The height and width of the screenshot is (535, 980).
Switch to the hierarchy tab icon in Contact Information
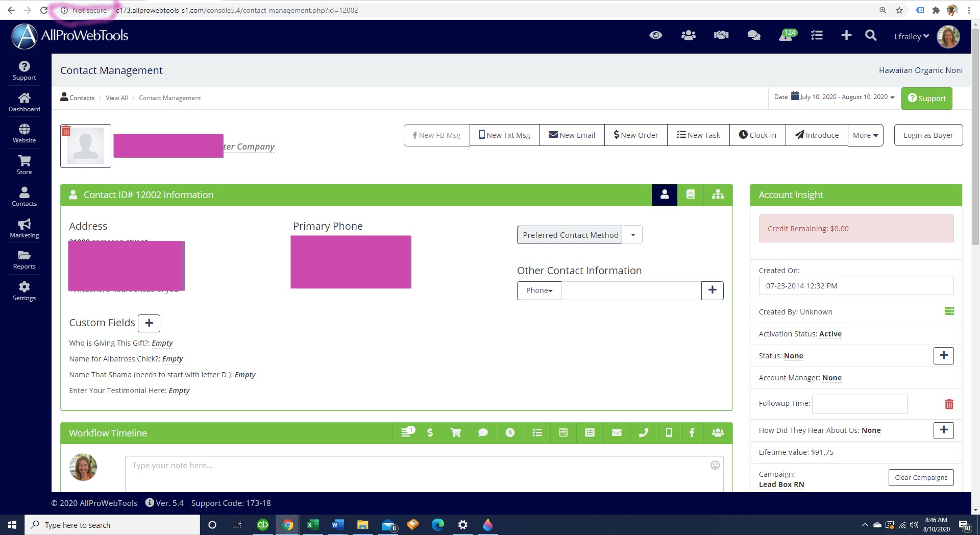tap(718, 195)
